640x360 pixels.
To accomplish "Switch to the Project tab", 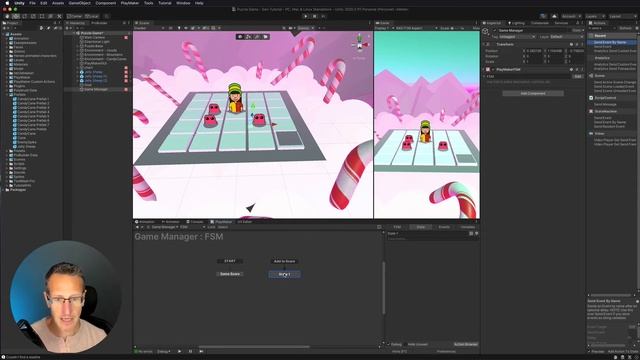I will (x=11, y=23).
